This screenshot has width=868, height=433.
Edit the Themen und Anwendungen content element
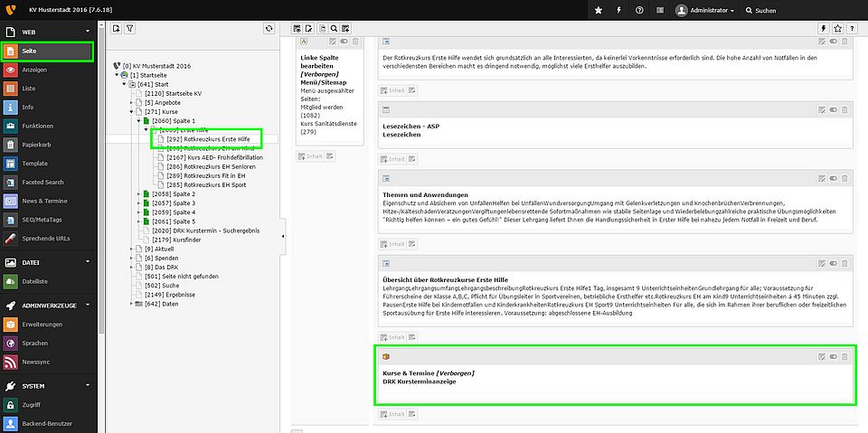820,178
